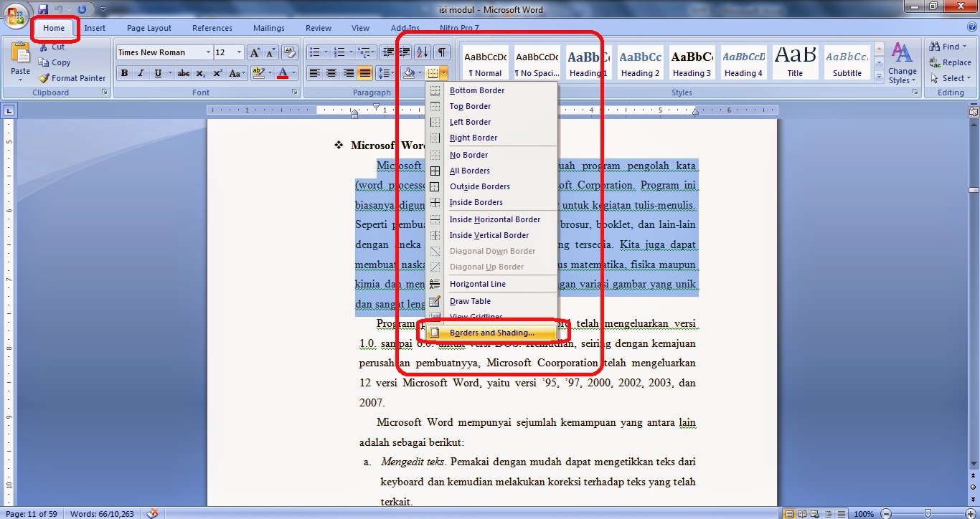Open the Sort dialog with the A-Z icon

tap(421, 52)
